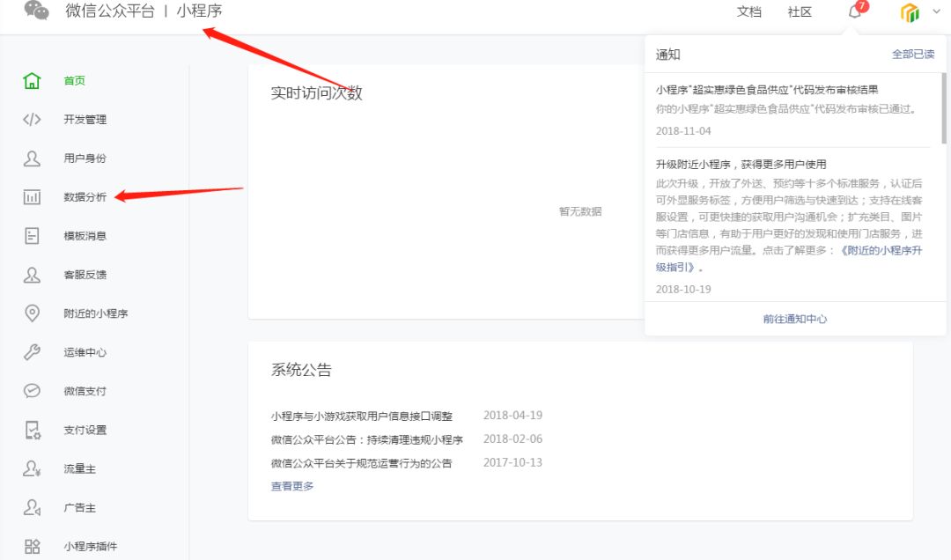Click the 2018-11-04 notification date

point(683,131)
